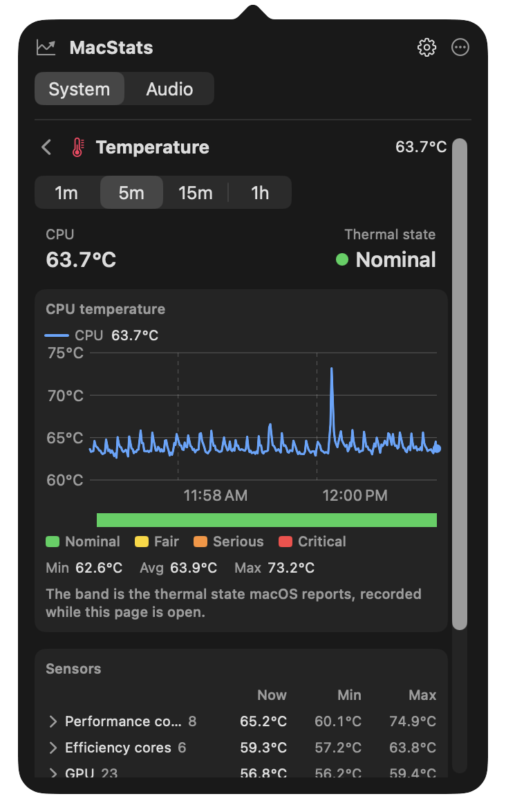Click the 75°C axis label
This screenshot has height=812, width=506.
[x=65, y=353]
